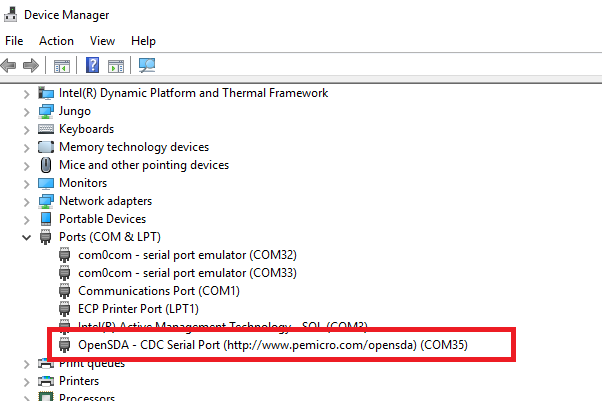602x401 pixels.
Task: Expand the Network adapters node
Action: click(26, 201)
